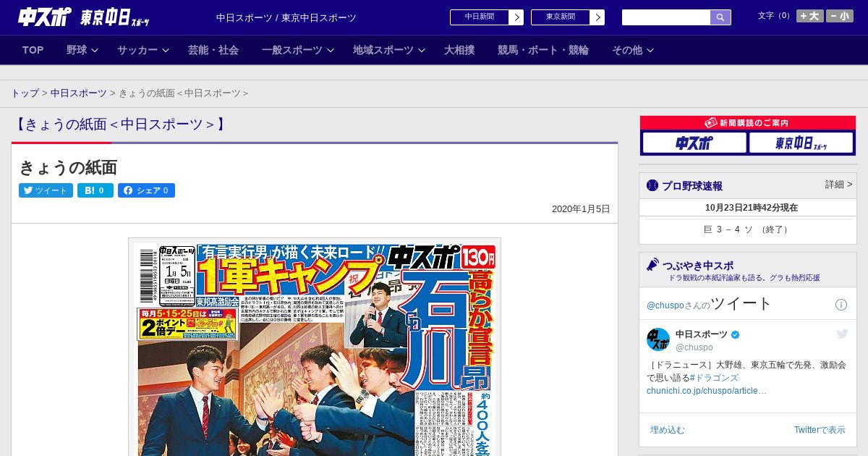Click the verified badge next to 中日スポーツ
Image resolution: width=868 pixels, height=456 pixels.
pyautogui.click(x=736, y=335)
